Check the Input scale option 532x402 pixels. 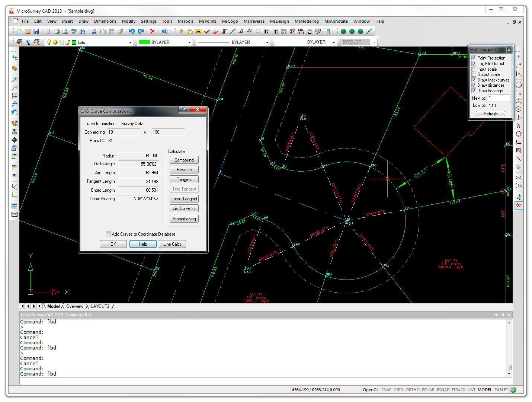pos(474,69)
